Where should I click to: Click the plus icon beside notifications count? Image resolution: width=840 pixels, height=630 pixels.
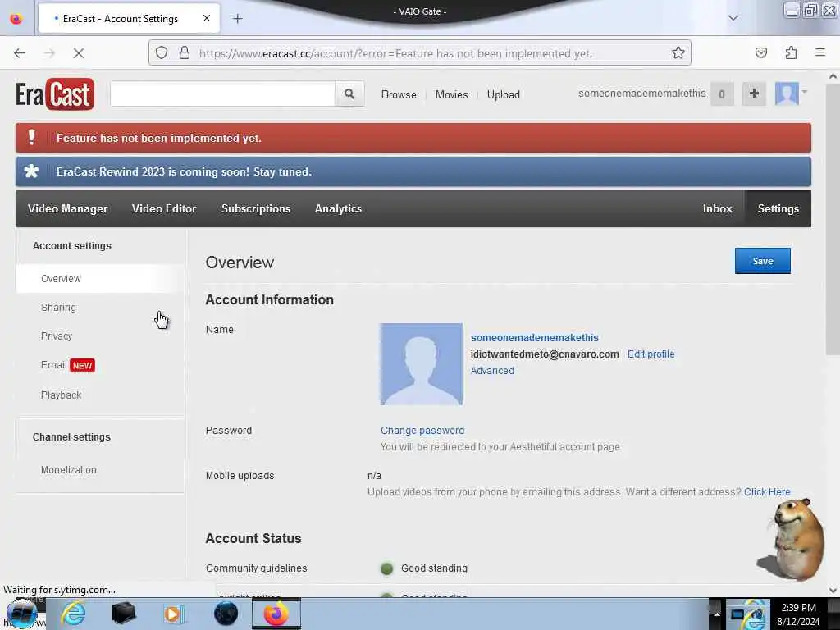pyautogui.click(x=754, y=94)
